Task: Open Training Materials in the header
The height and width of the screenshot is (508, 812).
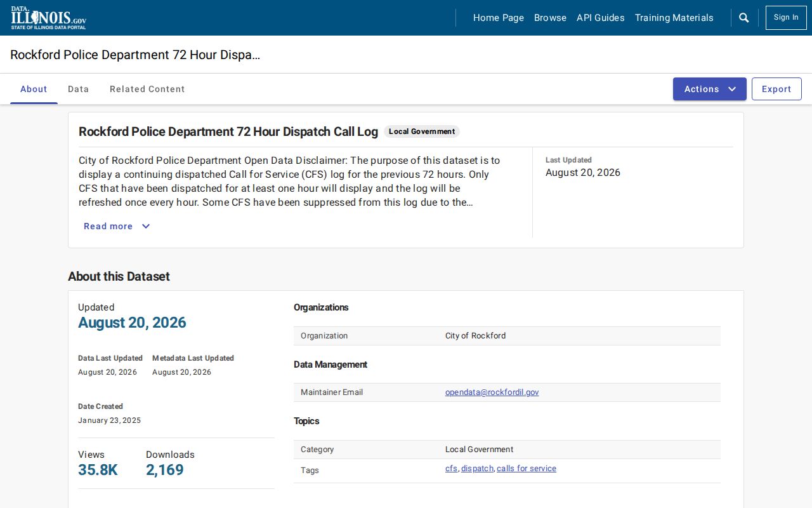Action: click(x=674, y=18)
